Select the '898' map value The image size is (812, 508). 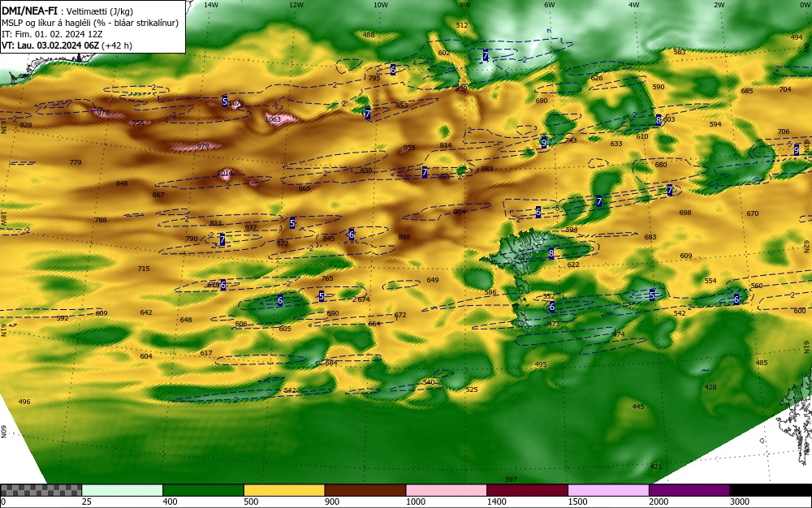404,238
